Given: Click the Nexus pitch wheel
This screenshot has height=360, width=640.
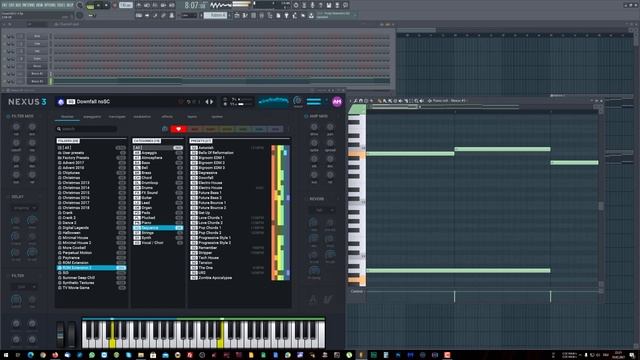Looking at the screenshot, I should point(60,334).
